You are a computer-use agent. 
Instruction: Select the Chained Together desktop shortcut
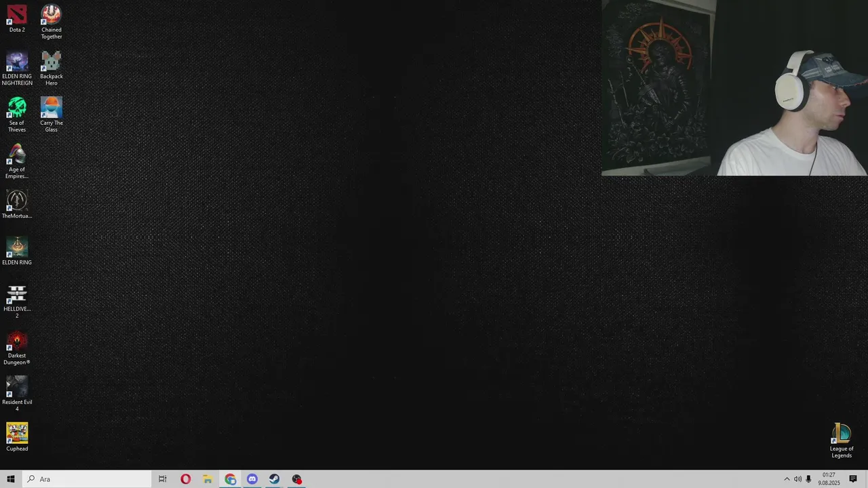[x=52, y=22]
